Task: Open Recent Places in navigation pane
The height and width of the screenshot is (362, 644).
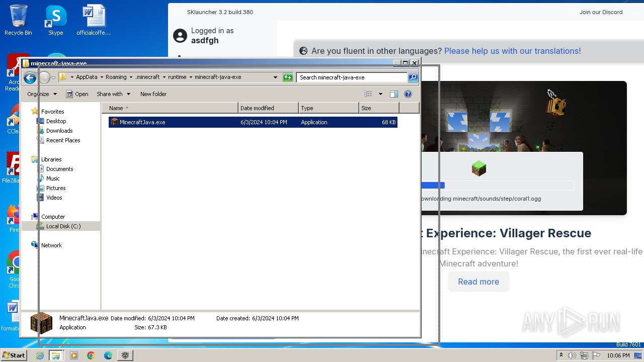Action: coord(63,140)
